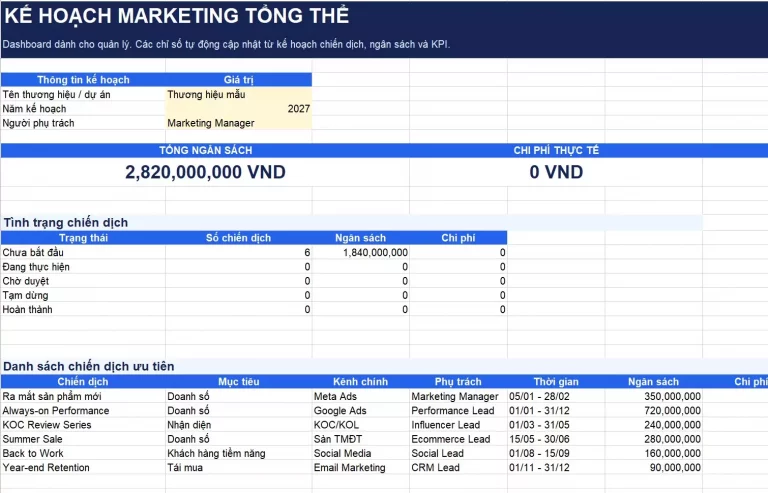The image size is (768, 493).
Task: Select the 'Tạm dừng' status row
Action: coord(254,295)
